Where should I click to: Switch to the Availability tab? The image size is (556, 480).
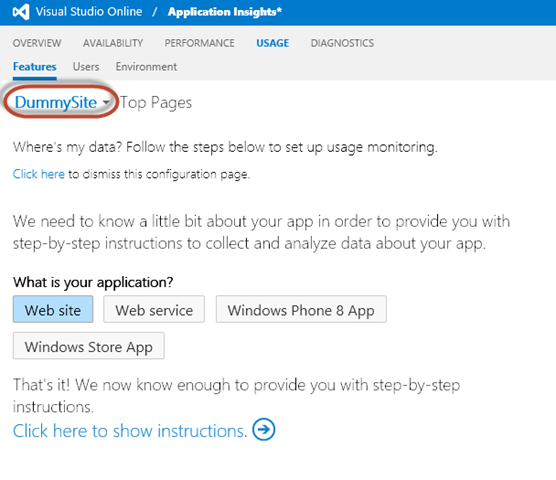113,43
